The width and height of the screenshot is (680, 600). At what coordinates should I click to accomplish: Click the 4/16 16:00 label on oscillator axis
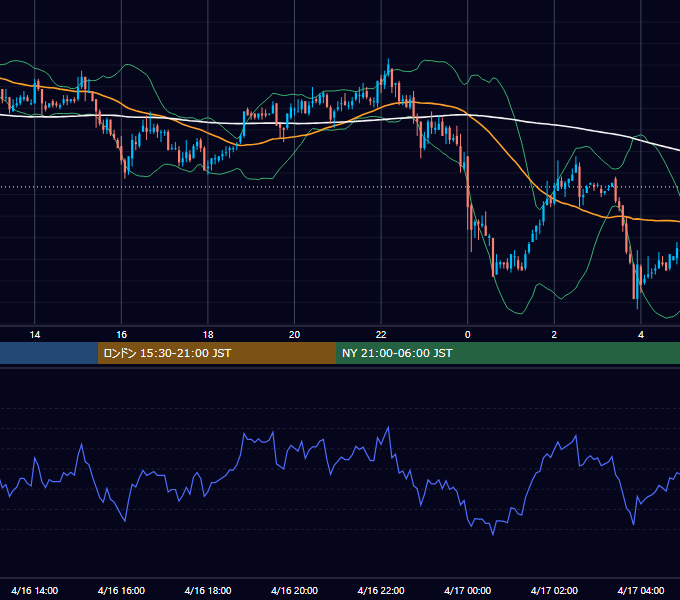(x=121, y=590)
